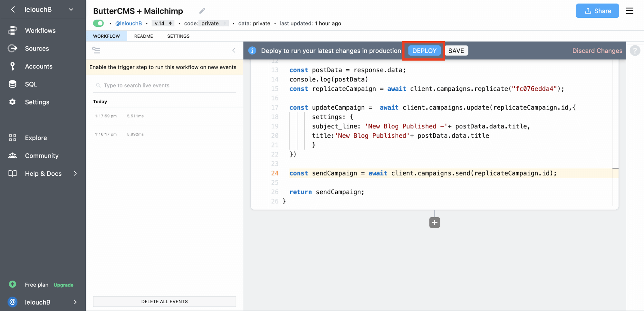644x311 pixels.
Task: Add a step with plus icon
Action: click(435, 222)
